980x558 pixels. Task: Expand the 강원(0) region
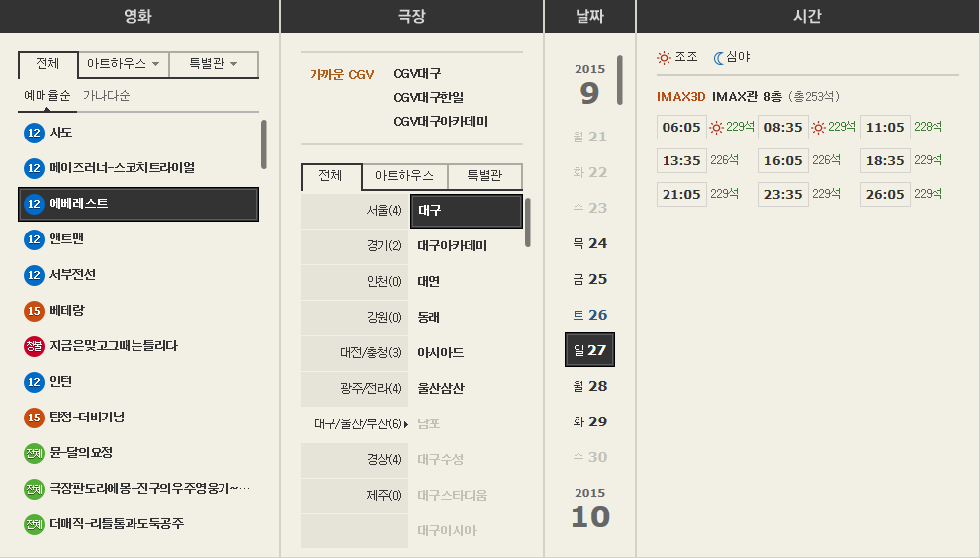(354, 318)
